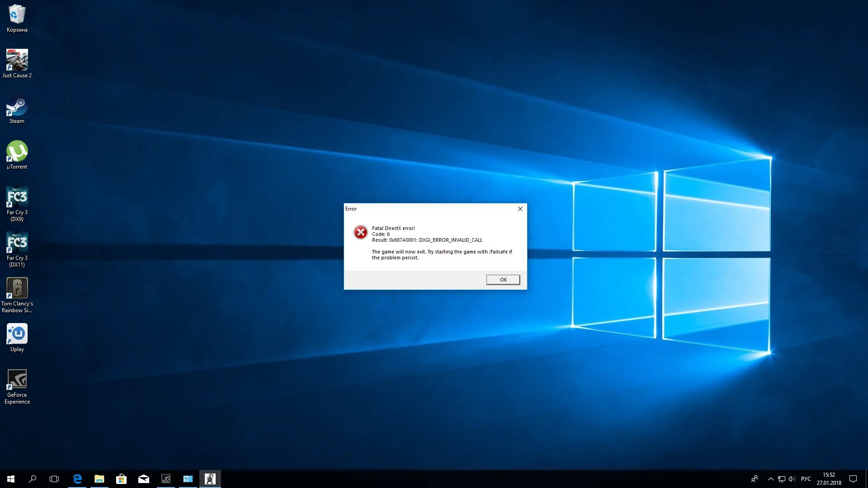
Task: Open the Action Center notifications
Action: [853, 479]
